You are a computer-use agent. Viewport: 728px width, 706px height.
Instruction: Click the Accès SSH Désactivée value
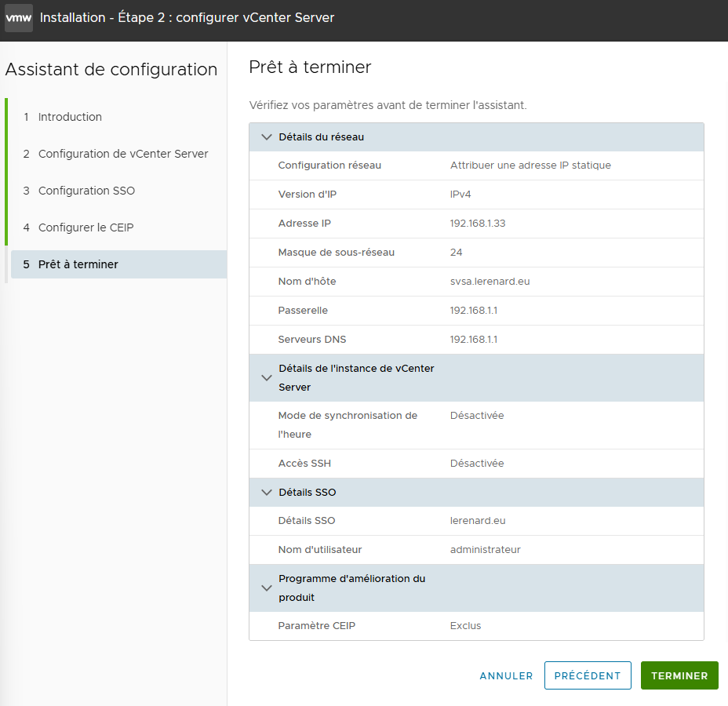477,464
